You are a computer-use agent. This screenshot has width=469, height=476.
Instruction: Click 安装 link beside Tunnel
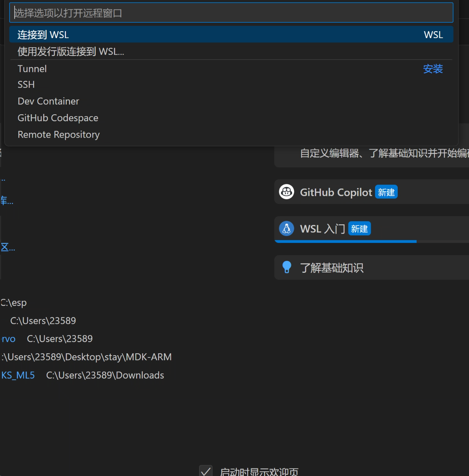(433, 69)
